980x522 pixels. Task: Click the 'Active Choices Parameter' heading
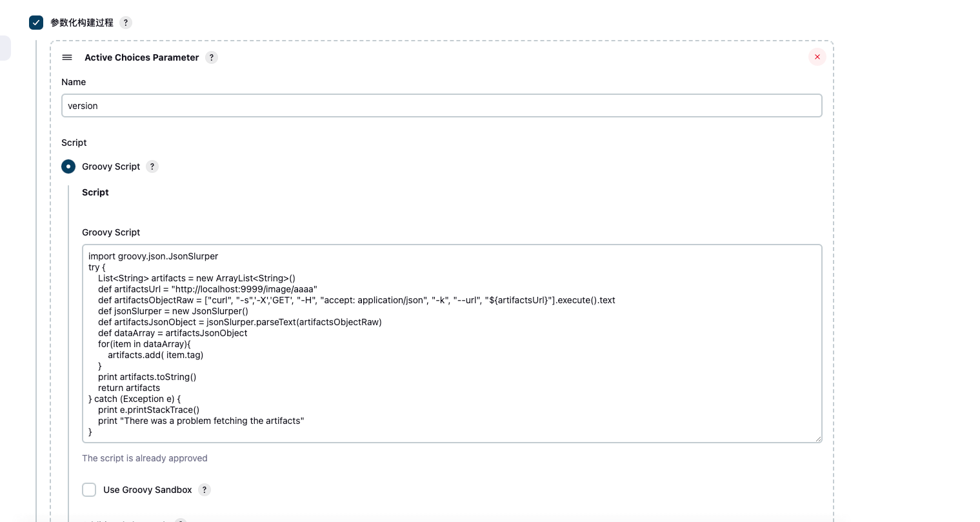142,57
